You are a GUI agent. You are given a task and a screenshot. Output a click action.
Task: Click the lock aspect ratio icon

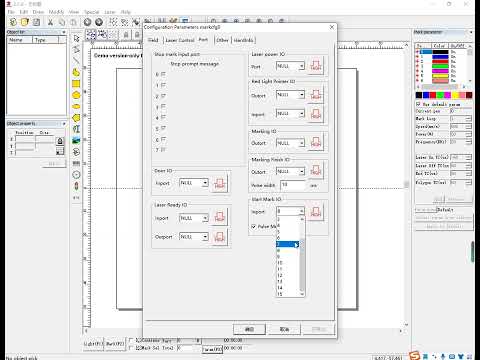(x=60, y=141)
